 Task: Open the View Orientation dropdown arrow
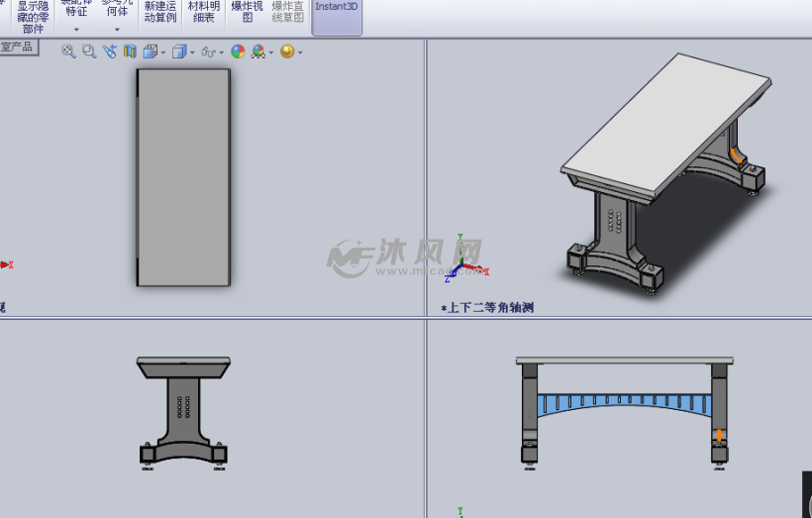[x=163, y=52]
